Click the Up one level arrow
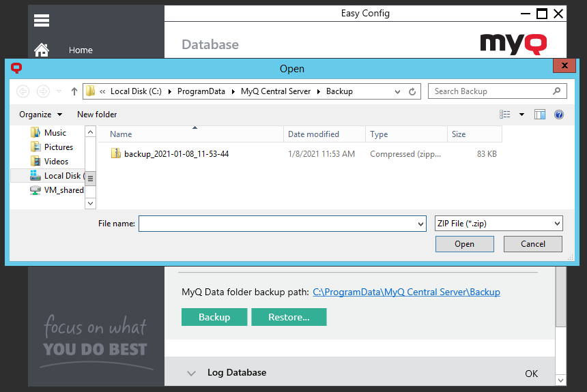The width and height of the screenshot is (587, 392). (x=74, y=91)
